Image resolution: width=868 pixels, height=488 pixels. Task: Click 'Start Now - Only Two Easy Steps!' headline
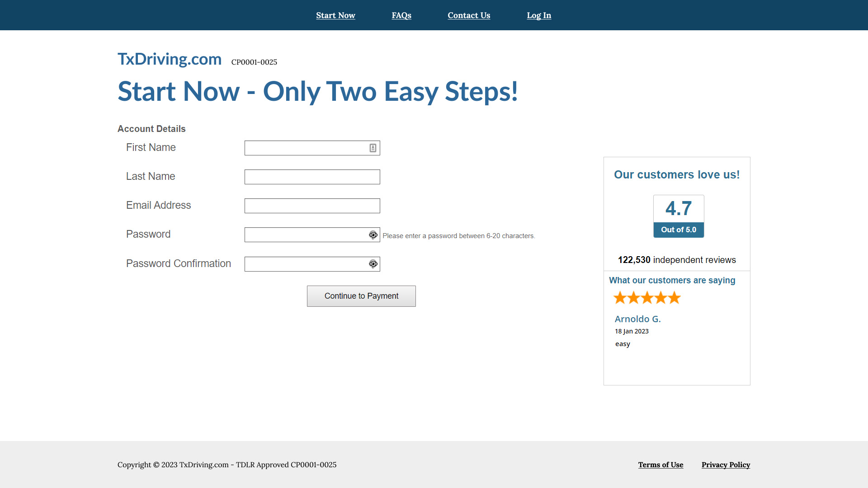[318, 92]
